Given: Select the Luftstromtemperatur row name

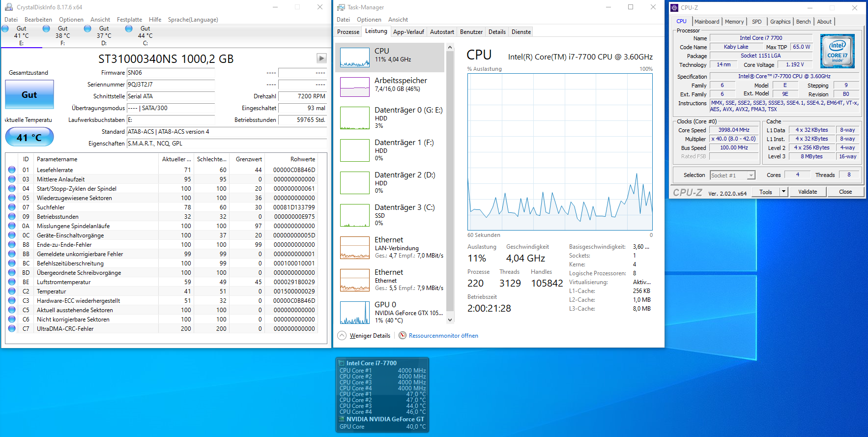Looking at the screenshot, I should point(64,282).
